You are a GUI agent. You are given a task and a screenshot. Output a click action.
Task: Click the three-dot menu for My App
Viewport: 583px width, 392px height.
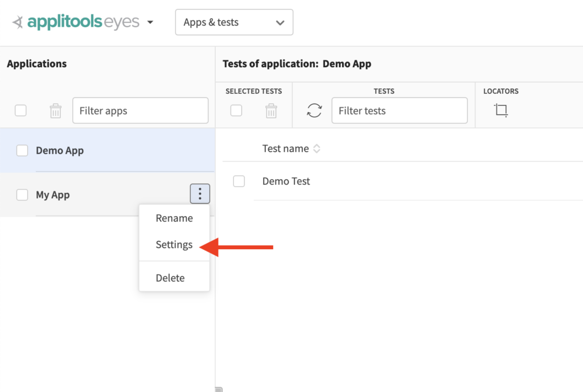(x=200, y=195)
